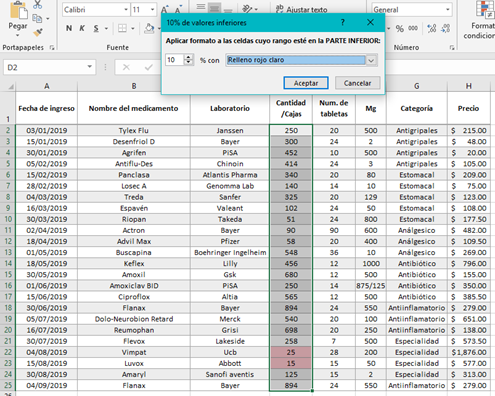Click the date cell 04/09/2019
The width and height of the screenshot is (495, 396).
[x=47, y=386]
